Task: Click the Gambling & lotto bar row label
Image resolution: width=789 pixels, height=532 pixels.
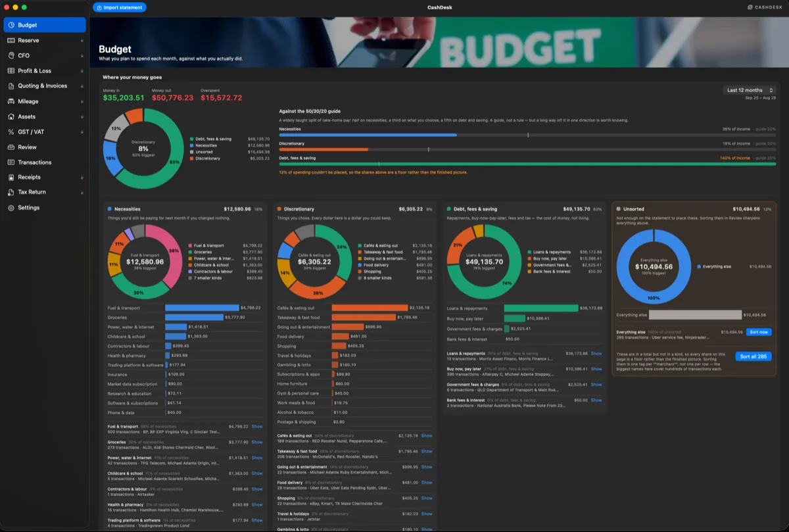Action: click(x=293, y=364)
